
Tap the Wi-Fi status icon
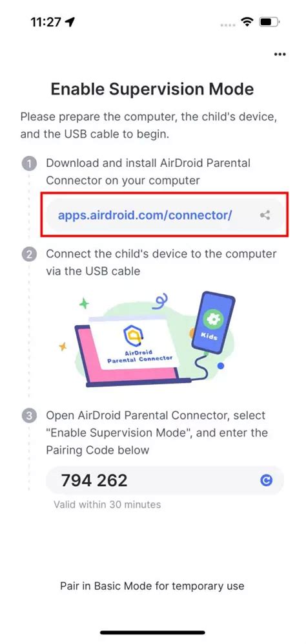247,23
